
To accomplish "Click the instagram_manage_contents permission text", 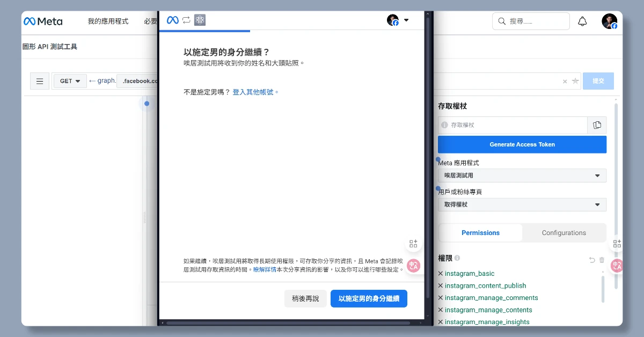I will pyautogui.click(x=488, y=310).
